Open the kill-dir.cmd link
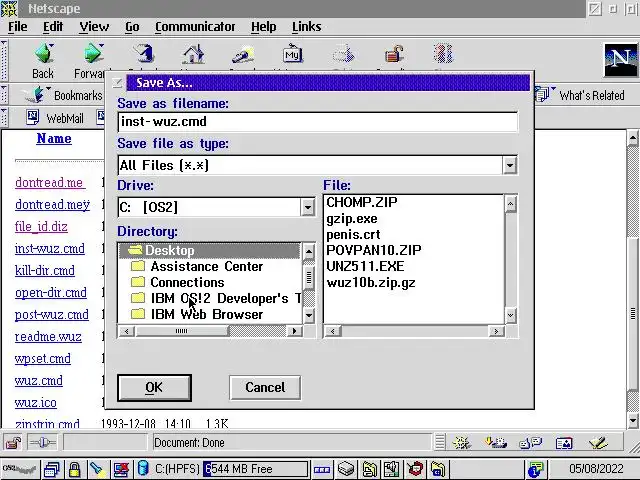 pyautogui.click(x=44, y=271)
